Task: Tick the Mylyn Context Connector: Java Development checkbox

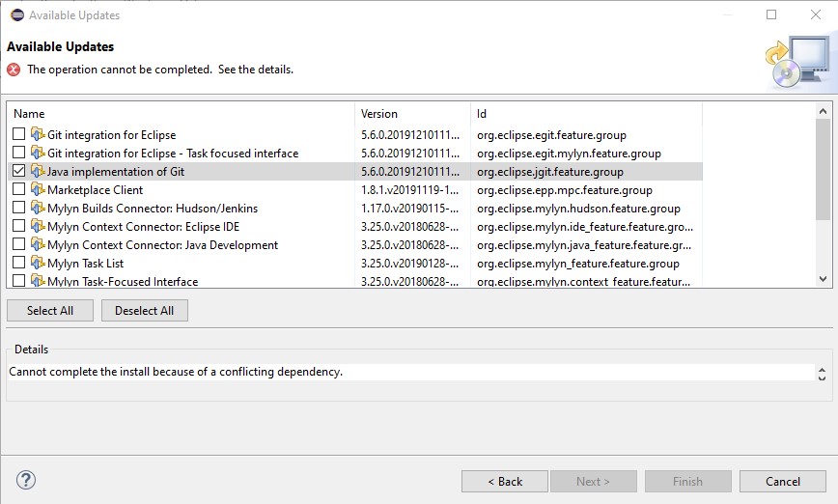Action: 18,243
